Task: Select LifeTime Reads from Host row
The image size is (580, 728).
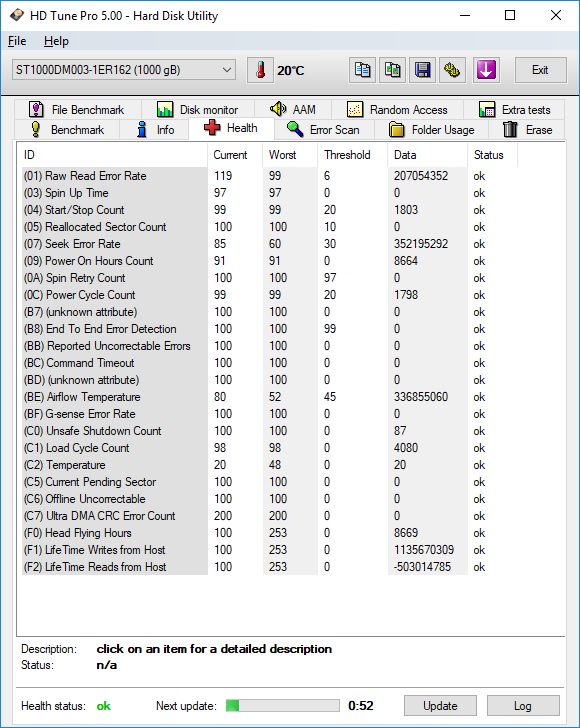Action: pos(269,567)
